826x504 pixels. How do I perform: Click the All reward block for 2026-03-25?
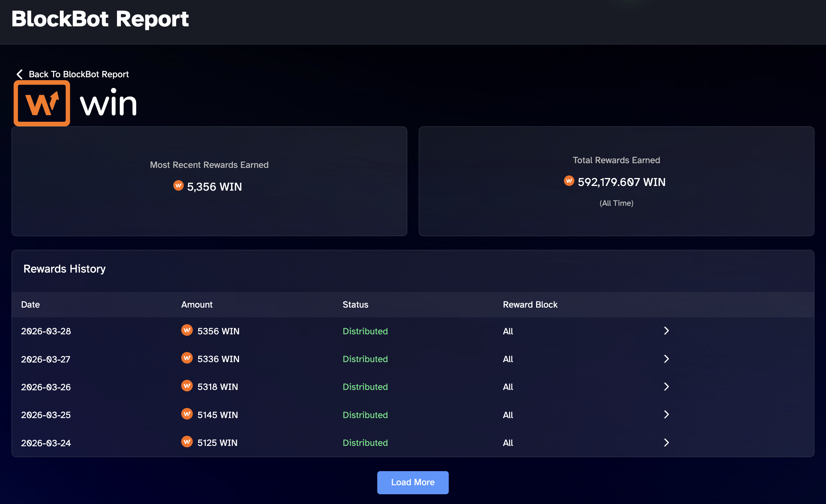pos(508,415)
